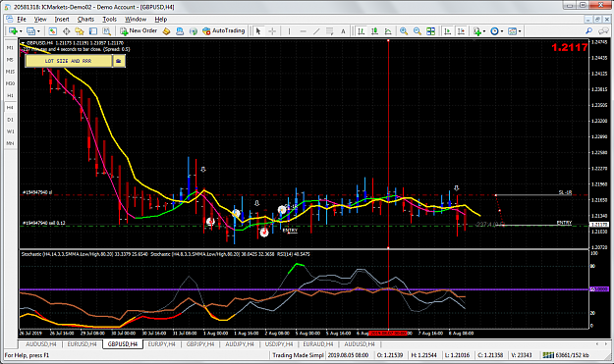Tile chart windows icon
The height and width of the screenshot is (364, 614).
tap(430, 30)
